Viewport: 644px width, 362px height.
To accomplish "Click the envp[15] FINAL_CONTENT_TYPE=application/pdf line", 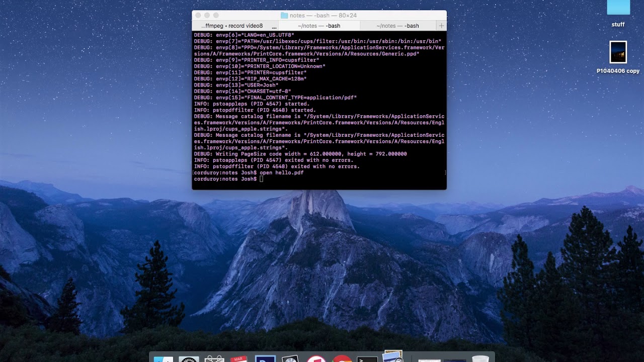I will point(275,98).
